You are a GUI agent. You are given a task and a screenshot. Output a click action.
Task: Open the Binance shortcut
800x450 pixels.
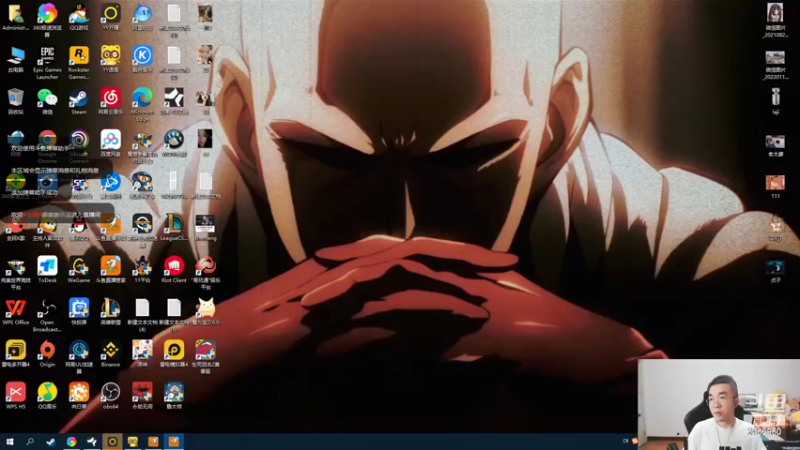tap(110, 354)
